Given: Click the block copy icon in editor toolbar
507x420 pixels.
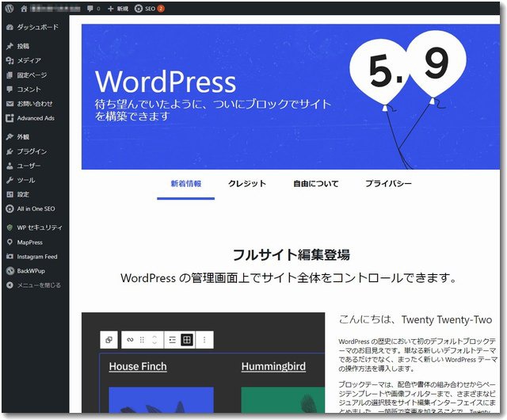Looking at the screenshot, I should [109, 340].
